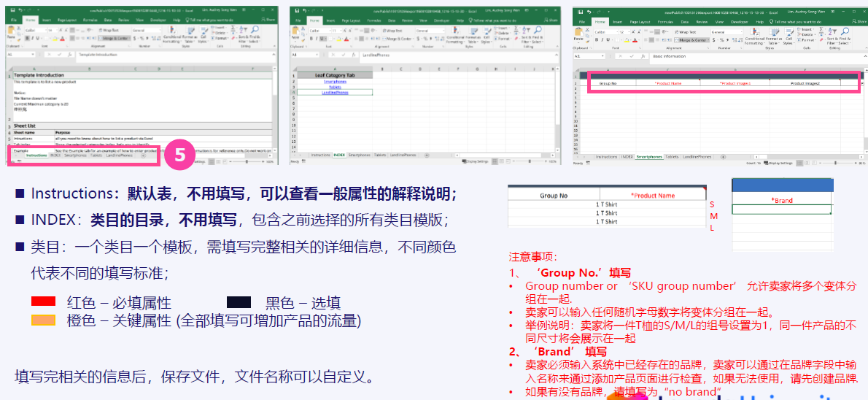This screenshot has width=868, height=400.
Task: Click selected empty cell under *Brand
Action: point(782,209)
